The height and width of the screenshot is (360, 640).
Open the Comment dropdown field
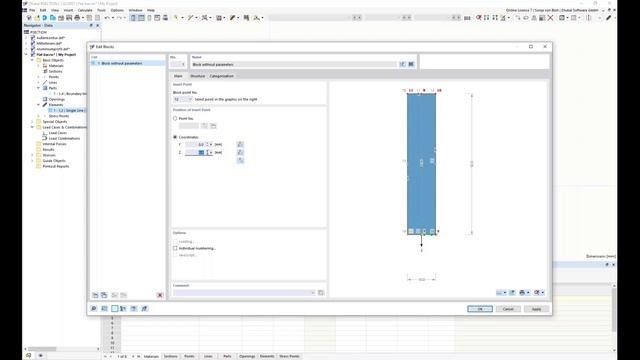244,293
